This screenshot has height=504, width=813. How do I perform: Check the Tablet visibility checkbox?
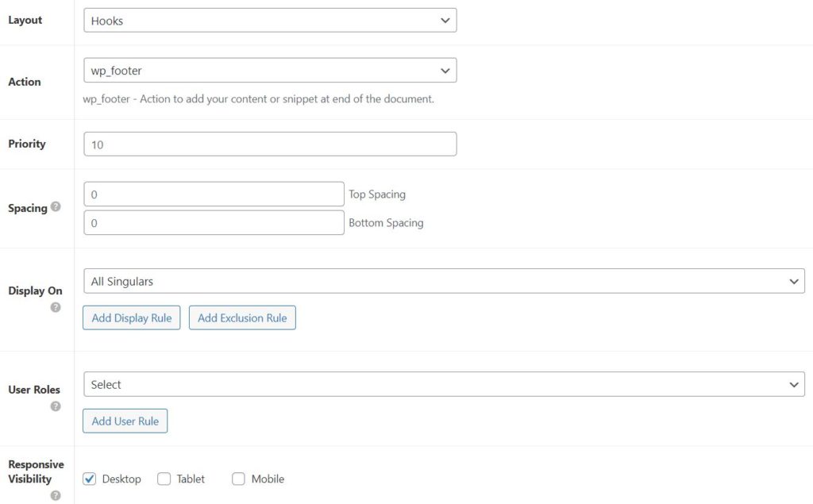[x=164, y=479]
